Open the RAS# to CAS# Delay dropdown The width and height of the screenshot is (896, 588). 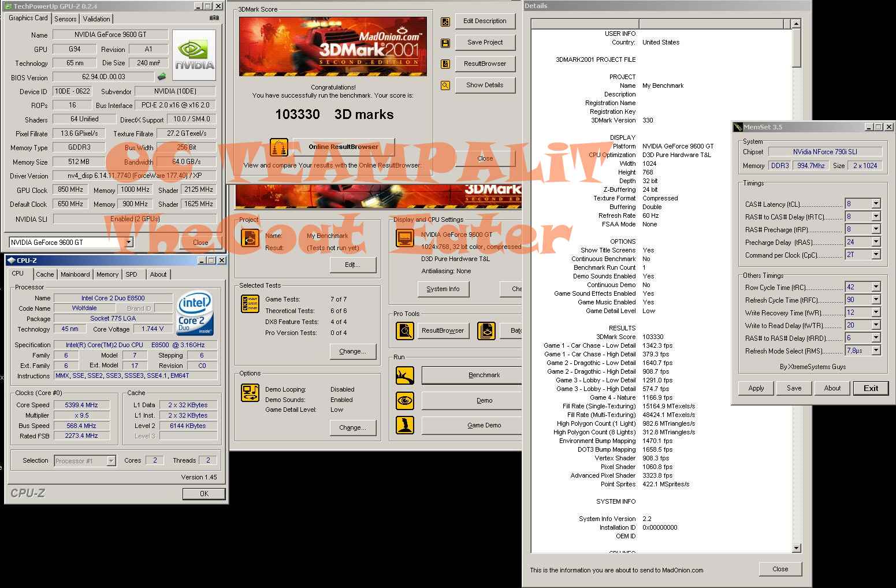(876, 217)
